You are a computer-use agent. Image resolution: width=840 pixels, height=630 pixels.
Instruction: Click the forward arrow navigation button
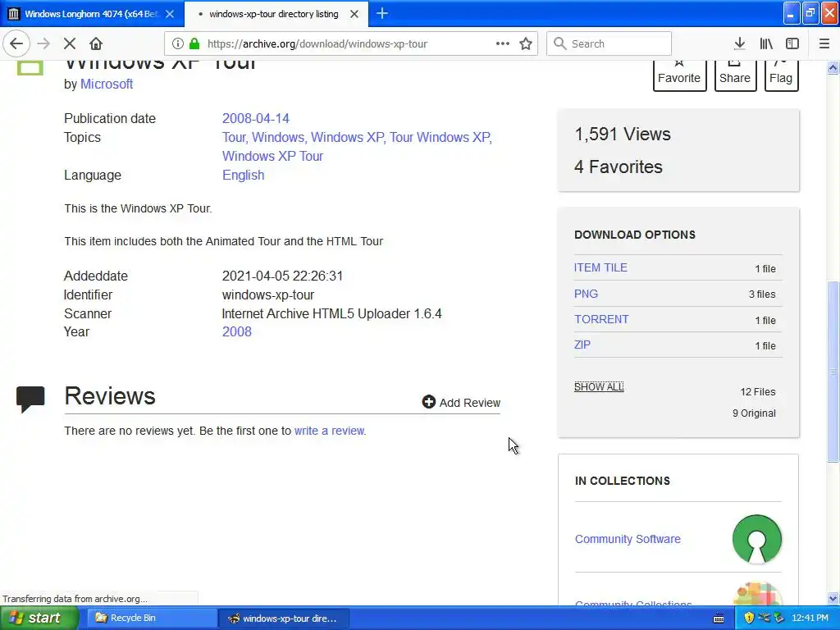point(43,43)
